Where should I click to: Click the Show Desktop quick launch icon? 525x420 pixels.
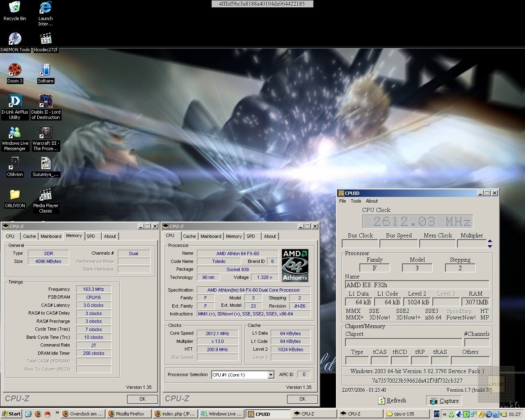pyautogui.click(x=28, y=414)
